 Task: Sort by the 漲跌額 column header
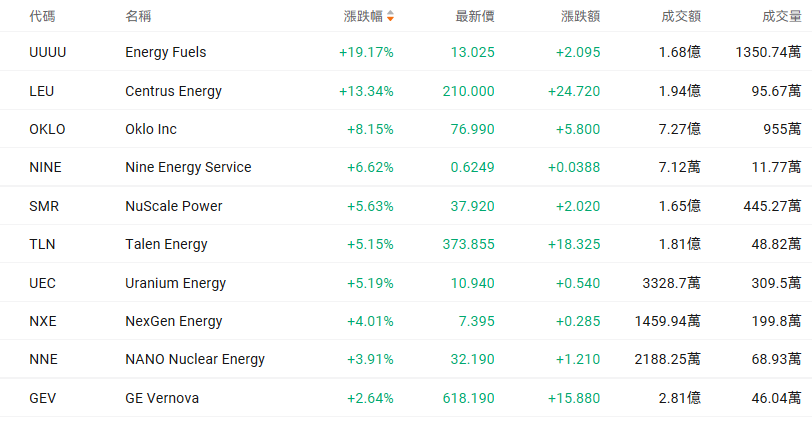click(x=580, y=16)
